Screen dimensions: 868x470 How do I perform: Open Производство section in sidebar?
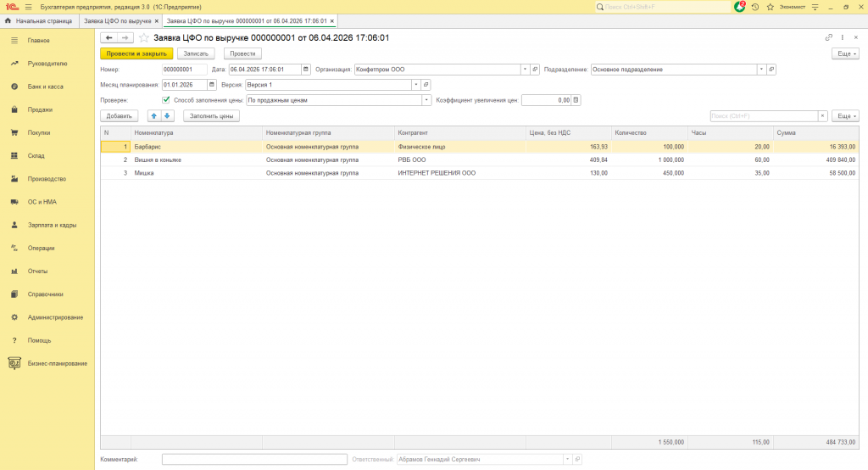pos(47,179)
